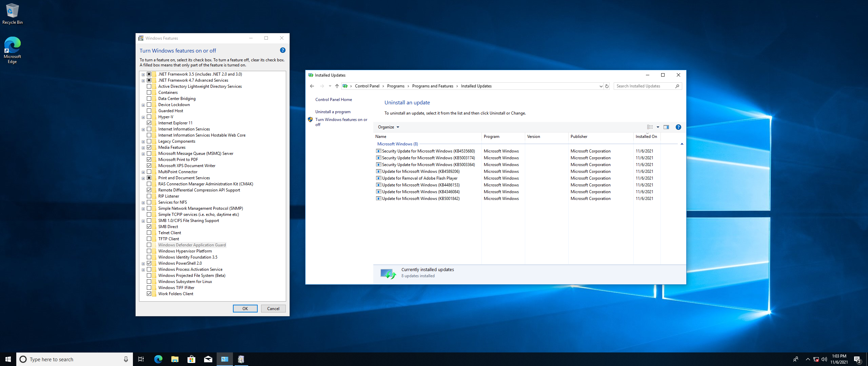
Task: Uncheck Internet Explorer 11 feature
Action: click(x=149, y=123)
